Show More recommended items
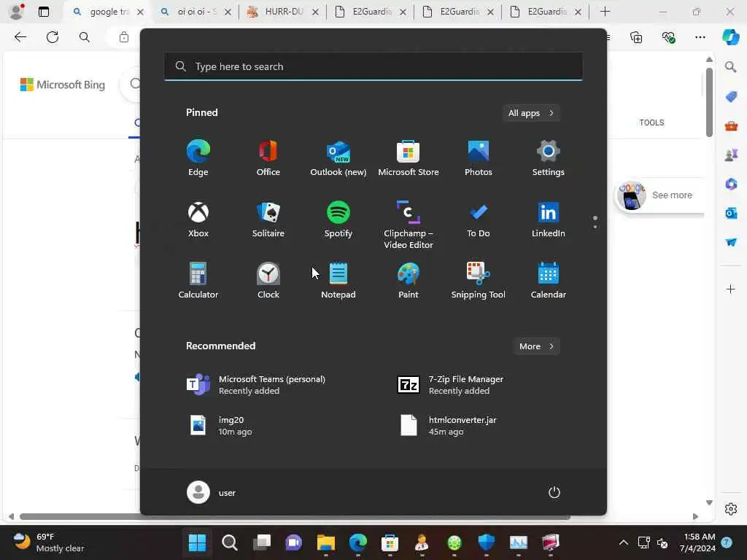747x560 pixels. coord(536,346)
